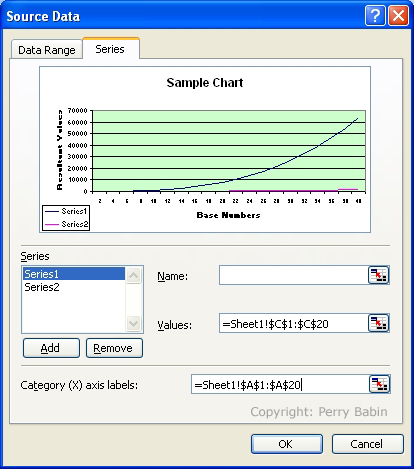414x469 pixels.
Task: Click the range selector icon beside Values field
Action: point(378,323)
